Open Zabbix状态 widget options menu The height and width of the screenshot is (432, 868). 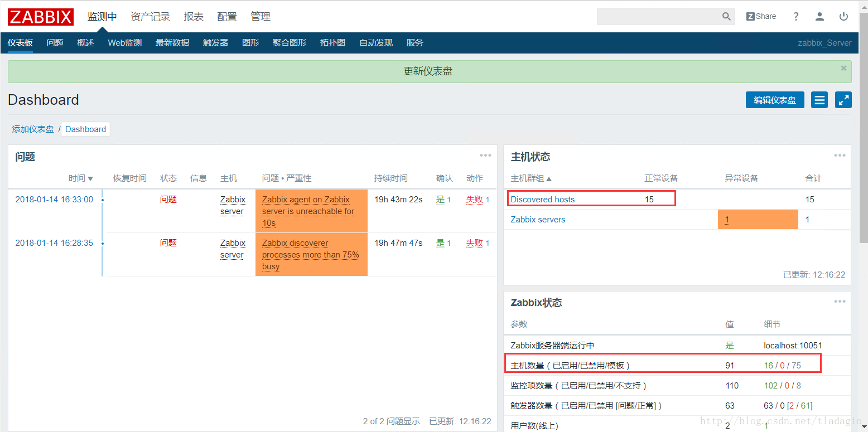pyautogui.click(x=840, y=302)
